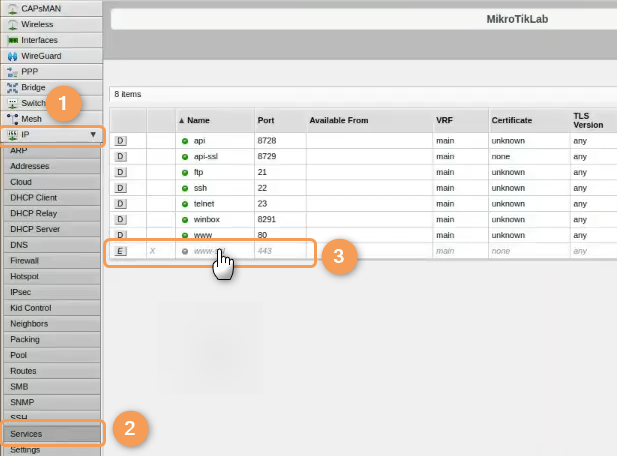Open the www-ssl service row
This screenshot has width=617, height=456.
[x=208, y=251]
